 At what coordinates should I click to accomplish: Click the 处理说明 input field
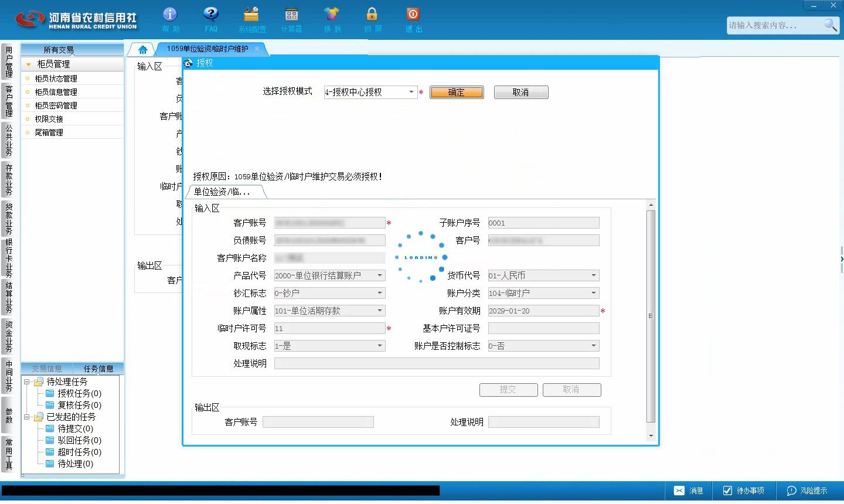437,363
